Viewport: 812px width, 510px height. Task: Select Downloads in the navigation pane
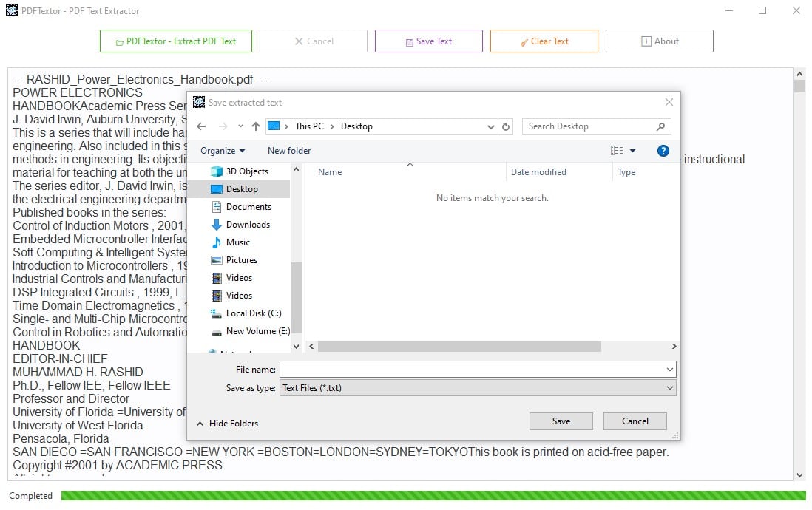point(248,224)
